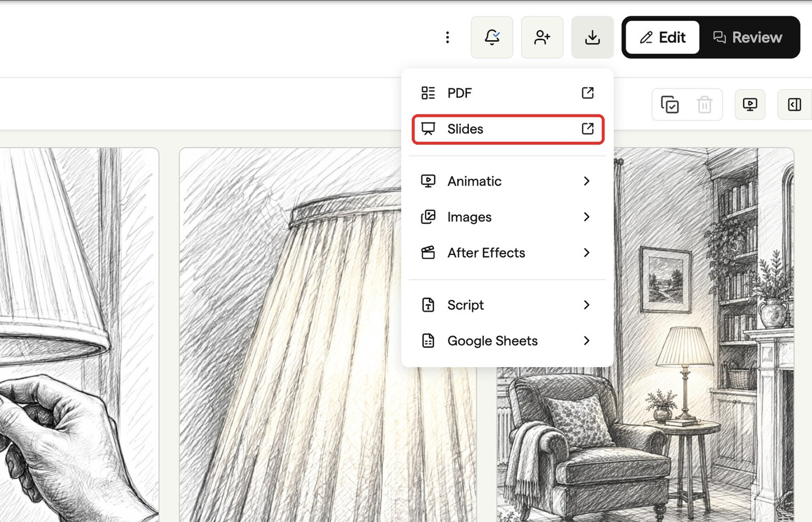Screen dimensions: 812x522
Task: Click the Slides external link arrow icon
Action: tap(587, 129)
